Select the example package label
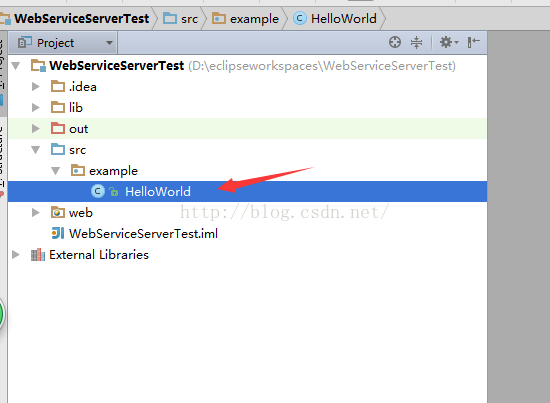 [113, 171]
